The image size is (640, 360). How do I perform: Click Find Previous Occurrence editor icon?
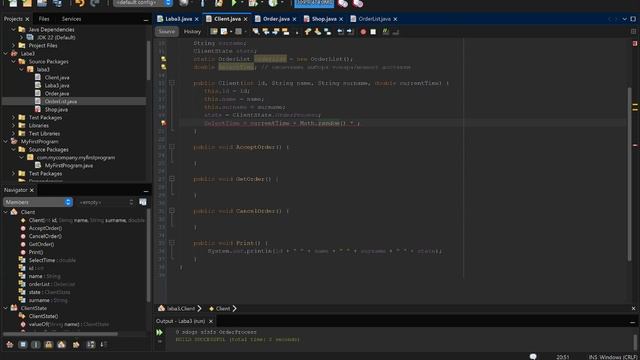point(266,31)
